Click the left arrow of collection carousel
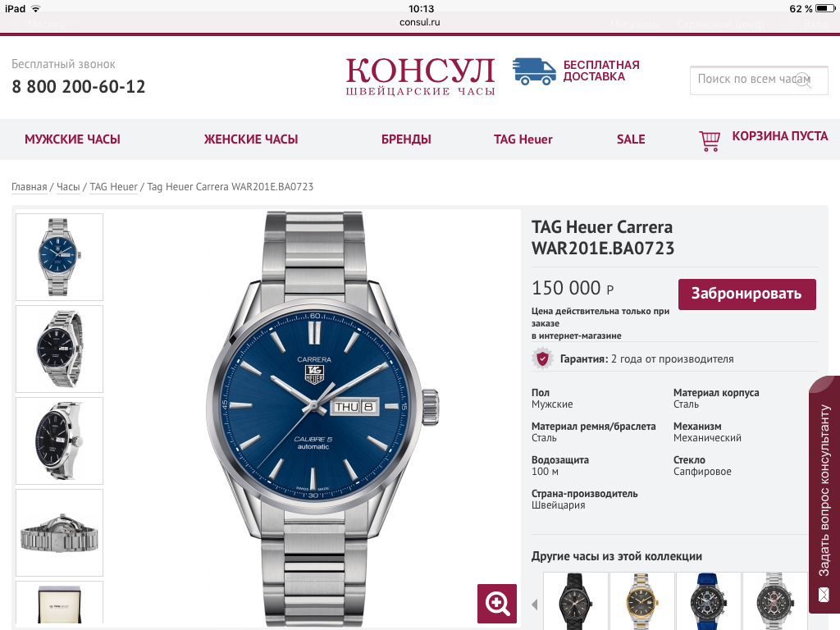The height and width of the screenshot is (630, 840). click(535, 605)
